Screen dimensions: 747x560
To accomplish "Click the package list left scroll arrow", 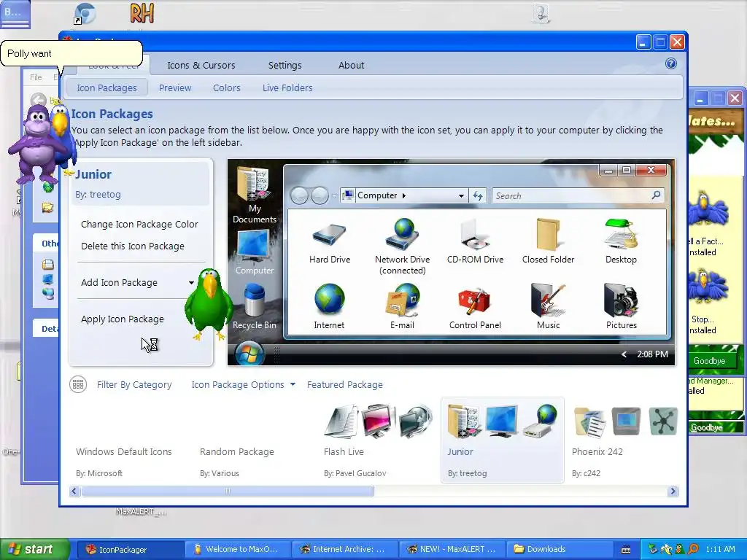I will (x=74, y=491).
